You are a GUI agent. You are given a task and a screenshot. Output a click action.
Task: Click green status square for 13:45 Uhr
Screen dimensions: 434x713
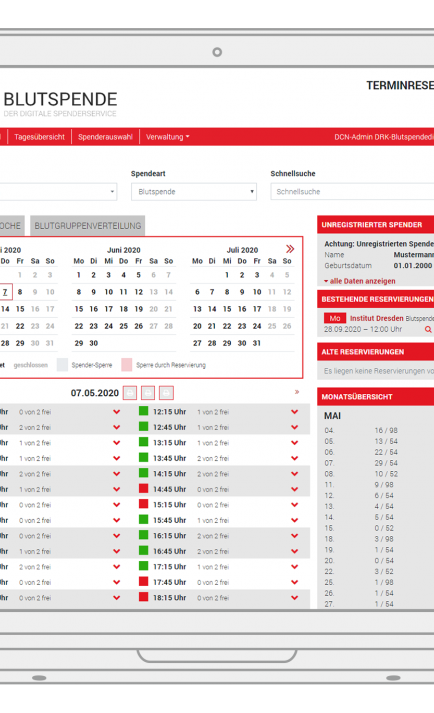143,457
